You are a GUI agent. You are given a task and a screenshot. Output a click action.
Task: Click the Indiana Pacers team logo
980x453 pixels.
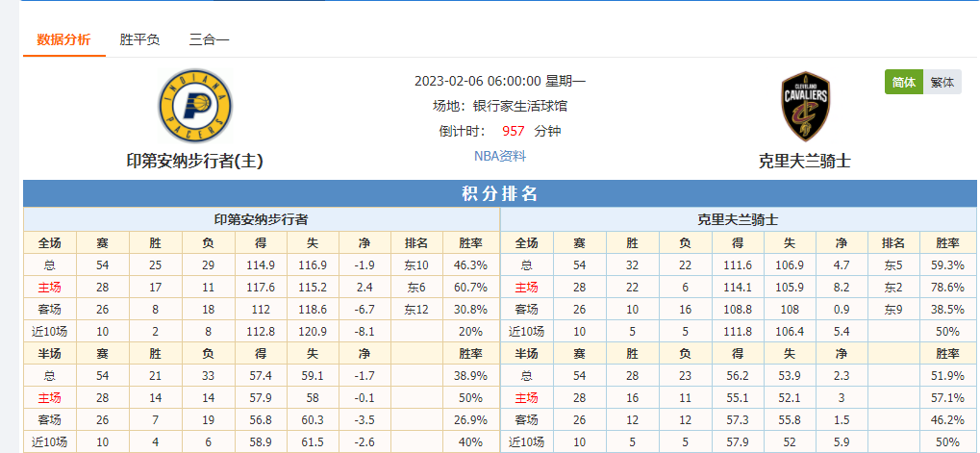click(x=195, y=106)
